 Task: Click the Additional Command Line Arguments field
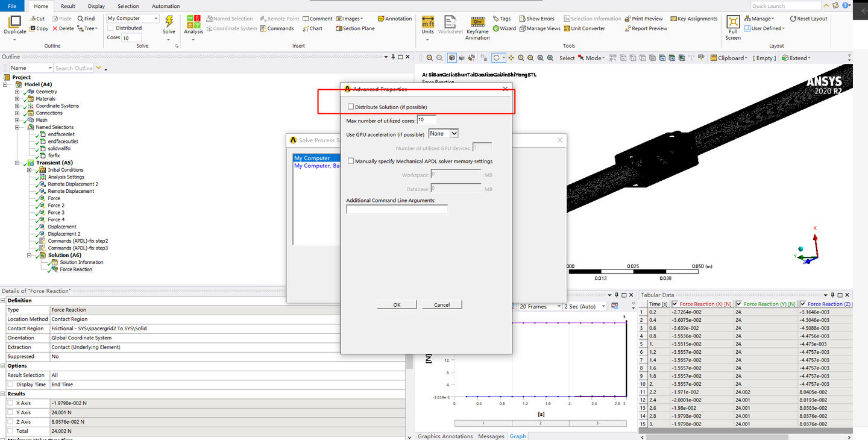pos(397,209)
